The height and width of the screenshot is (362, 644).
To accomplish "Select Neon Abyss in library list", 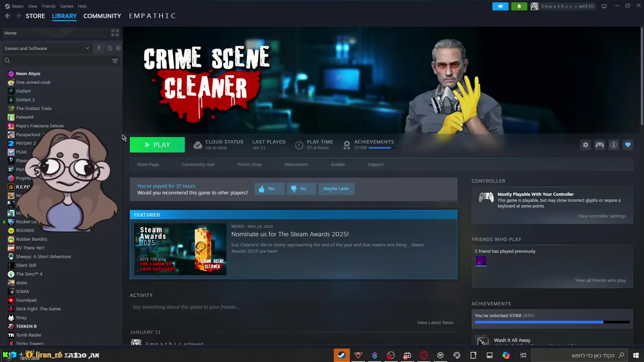I will point(28,73).
